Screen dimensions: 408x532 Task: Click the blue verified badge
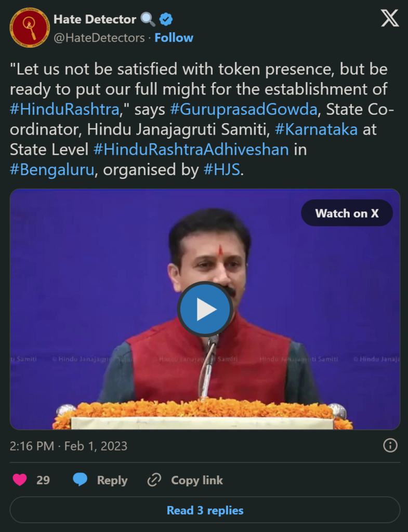click(166, 19)
